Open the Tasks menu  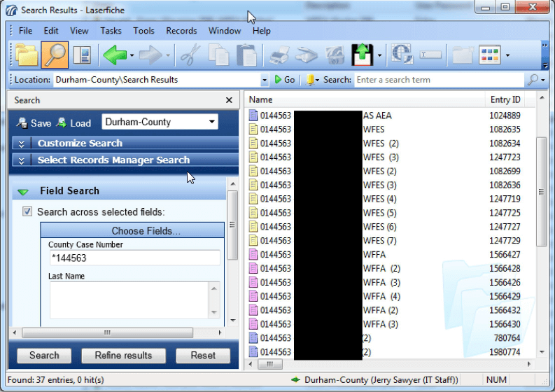111,31
